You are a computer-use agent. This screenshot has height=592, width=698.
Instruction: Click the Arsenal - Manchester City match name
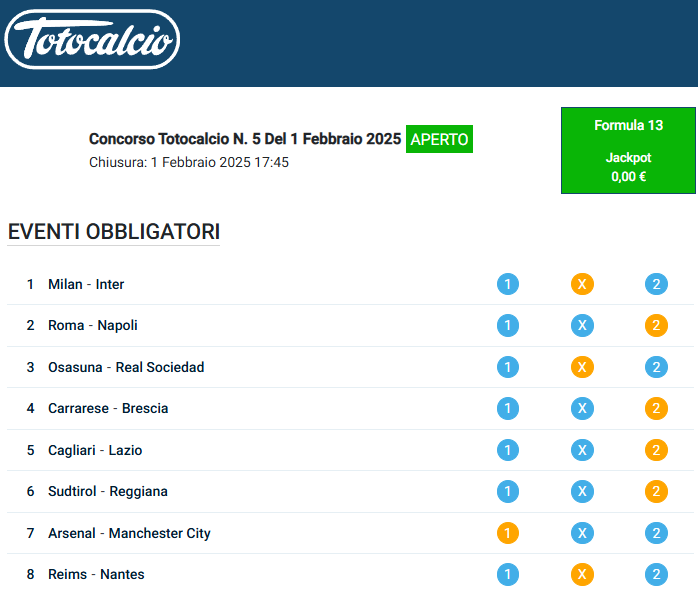click(129, 533)
